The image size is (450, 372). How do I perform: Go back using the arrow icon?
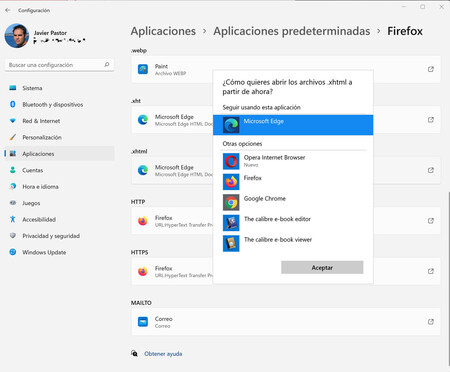click(8, 10)
